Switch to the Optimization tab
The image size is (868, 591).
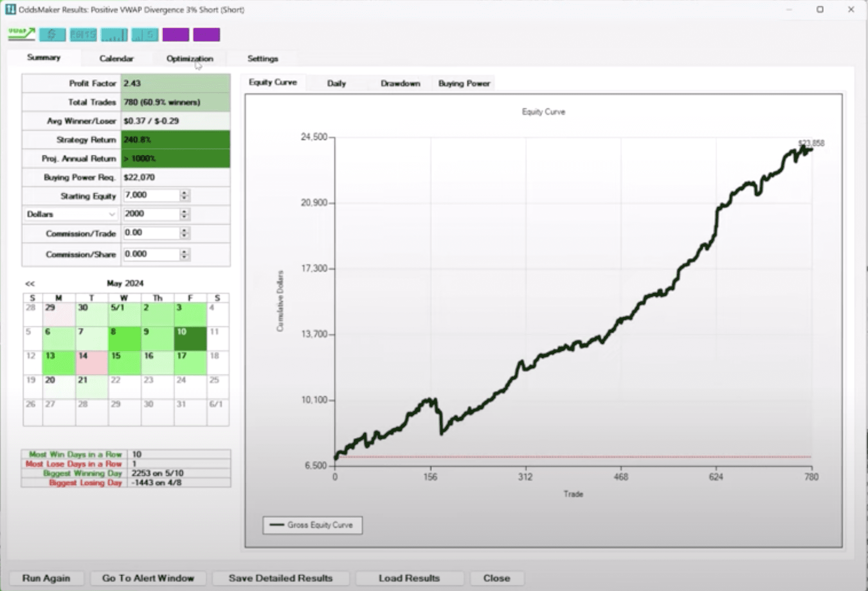189,59
